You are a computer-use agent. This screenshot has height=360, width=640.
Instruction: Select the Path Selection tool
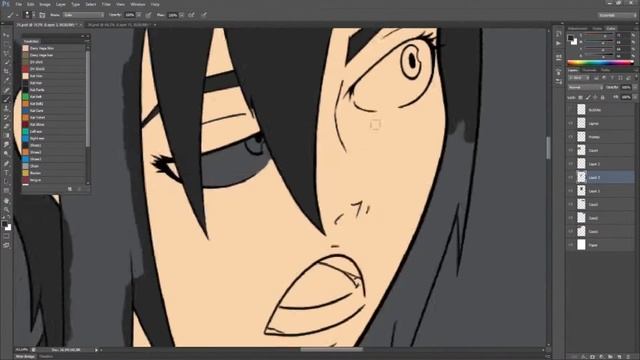[6, 181]
